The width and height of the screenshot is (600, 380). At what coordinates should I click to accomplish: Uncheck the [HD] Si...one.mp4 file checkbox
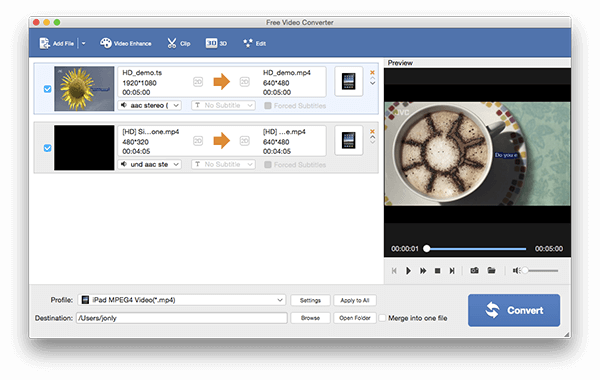click(x=47, y=148)
